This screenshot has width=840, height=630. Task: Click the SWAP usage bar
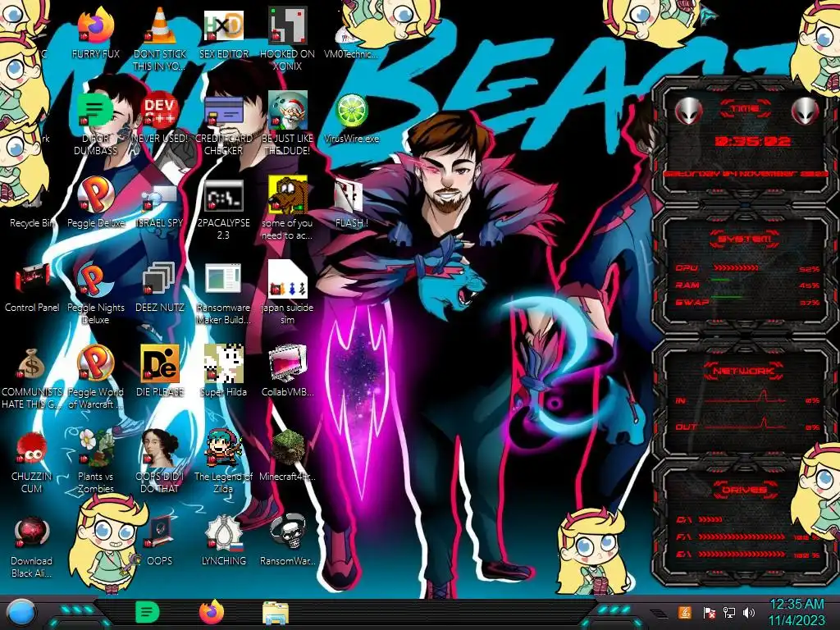click(x=727, y=297)
